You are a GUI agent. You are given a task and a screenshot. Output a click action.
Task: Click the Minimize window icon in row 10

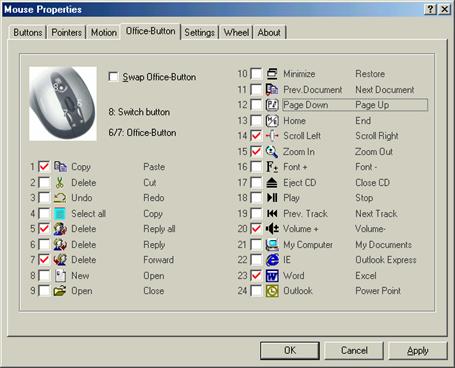tap(272, 74)
